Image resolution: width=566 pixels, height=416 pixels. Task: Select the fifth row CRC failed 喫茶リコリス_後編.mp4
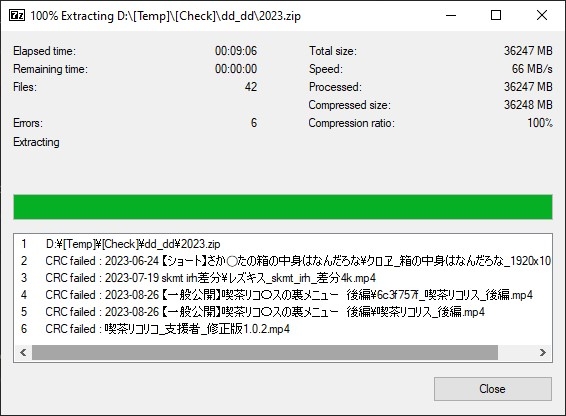coord(283,312)
